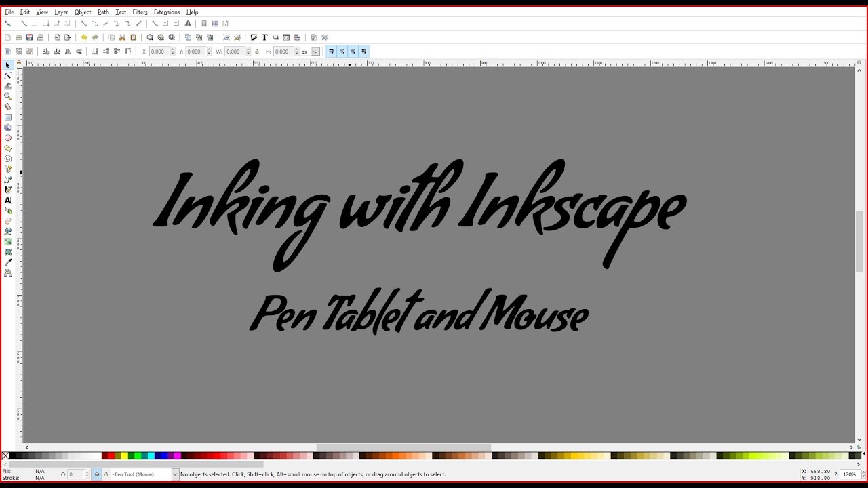
Task: Step up the W width value
Action: [x=248, y=49]
